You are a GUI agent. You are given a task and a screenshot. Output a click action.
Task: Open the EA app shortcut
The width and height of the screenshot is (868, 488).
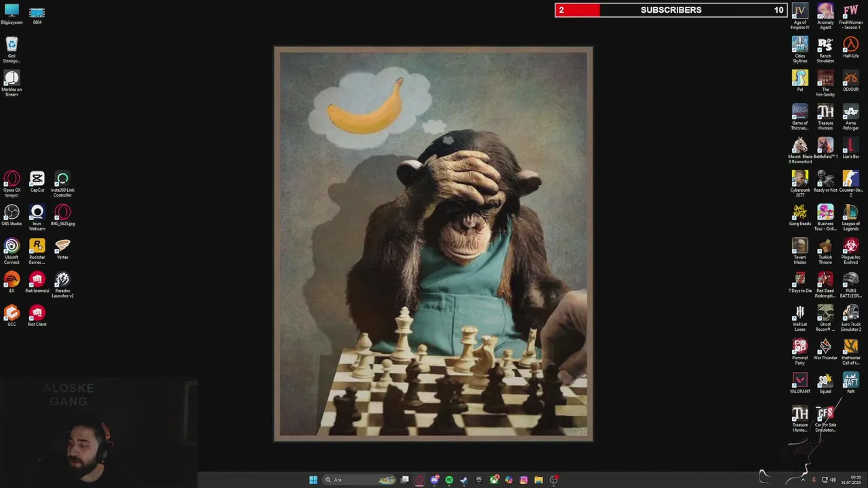tap(12, 283)
